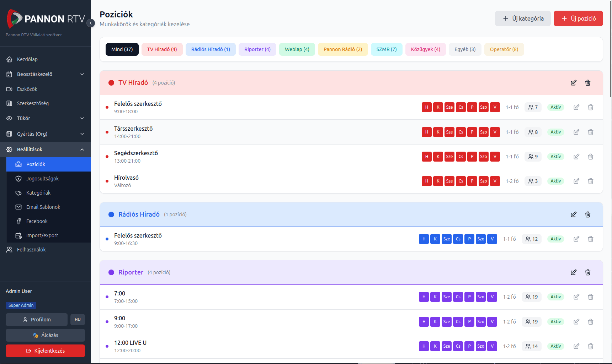Toggle Monday (H) for TV Felelős szerkesztő 9:00-18:00

point(427,107)
